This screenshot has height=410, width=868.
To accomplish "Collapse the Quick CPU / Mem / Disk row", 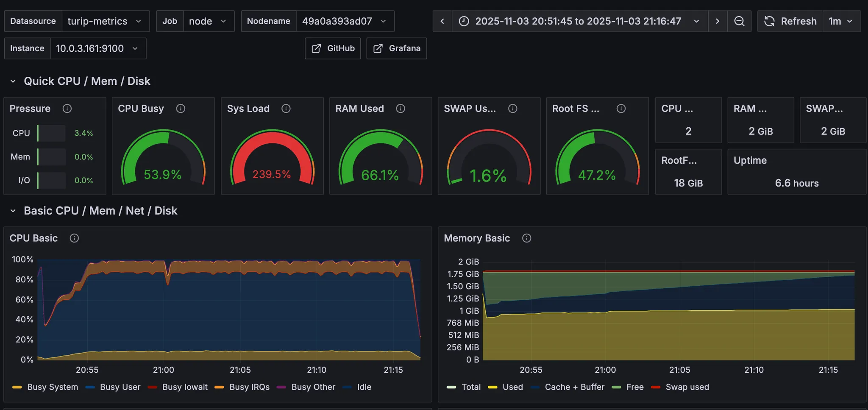I will 13,81.
